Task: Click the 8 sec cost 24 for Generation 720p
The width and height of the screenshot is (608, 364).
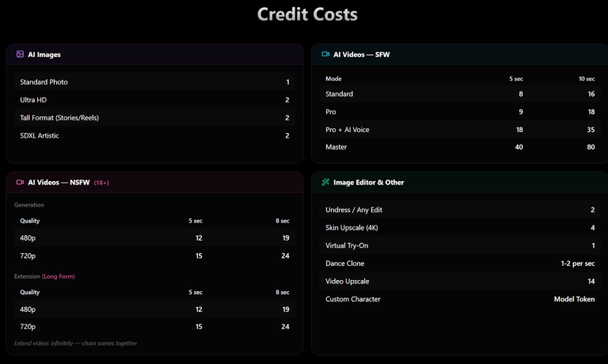Action: [x=285, y=256]
